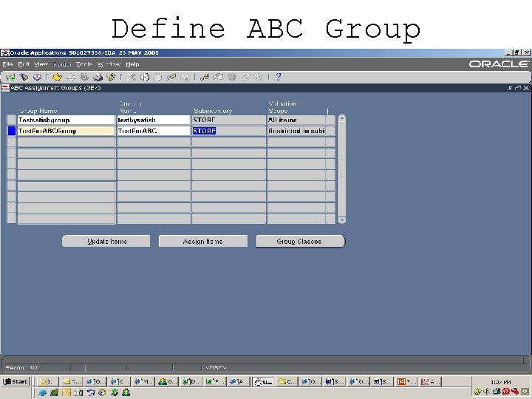This screenshot has height=399, width=532.
Task: Click the Assign Items button
Action: point(203,241)
